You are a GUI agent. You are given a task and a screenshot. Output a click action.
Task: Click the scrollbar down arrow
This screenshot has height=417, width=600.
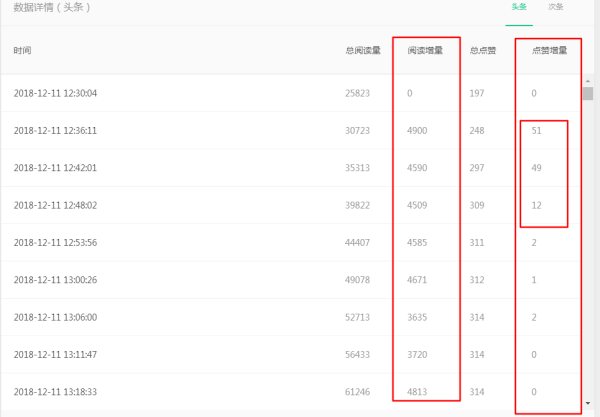[588, 403]
